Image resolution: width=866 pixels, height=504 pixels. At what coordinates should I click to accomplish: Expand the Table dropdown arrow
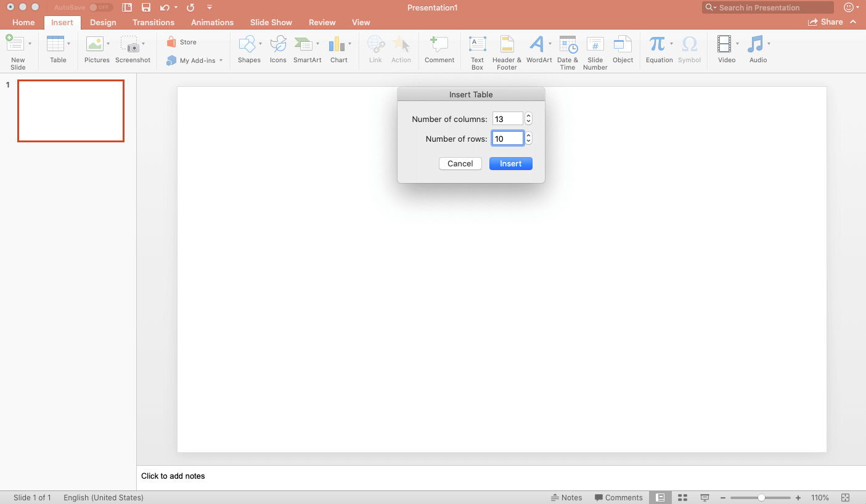[68, 44]
